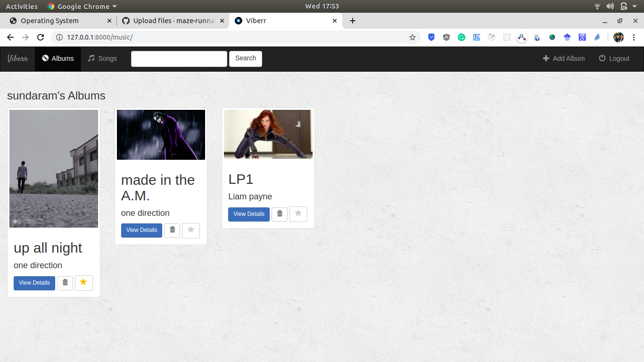Open the clock showing Wed 17:53
The image size is (644, 362).
pyautogui.click(x=322, y=6)
